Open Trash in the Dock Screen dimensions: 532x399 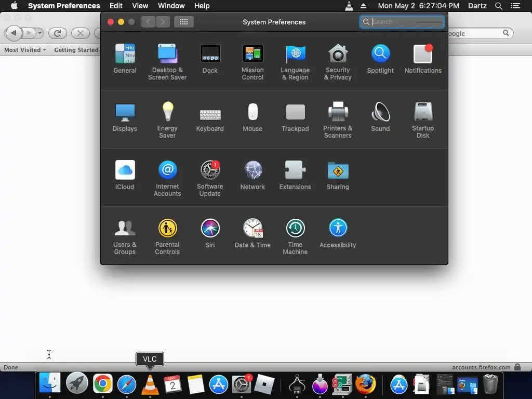(490, 384)
